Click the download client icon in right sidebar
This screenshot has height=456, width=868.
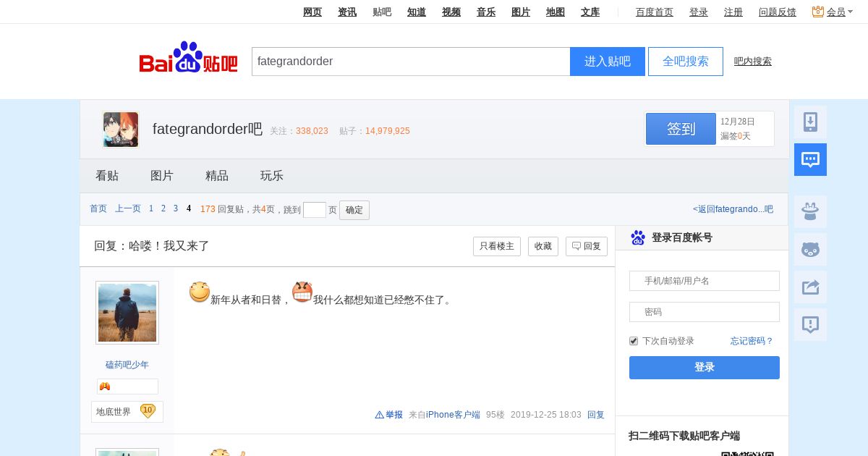[810, 122]
